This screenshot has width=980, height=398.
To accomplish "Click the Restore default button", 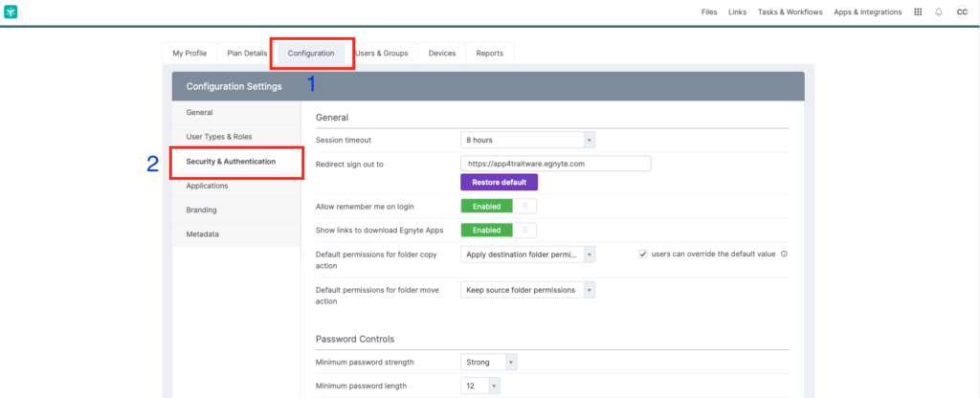I will coord(499,183).
